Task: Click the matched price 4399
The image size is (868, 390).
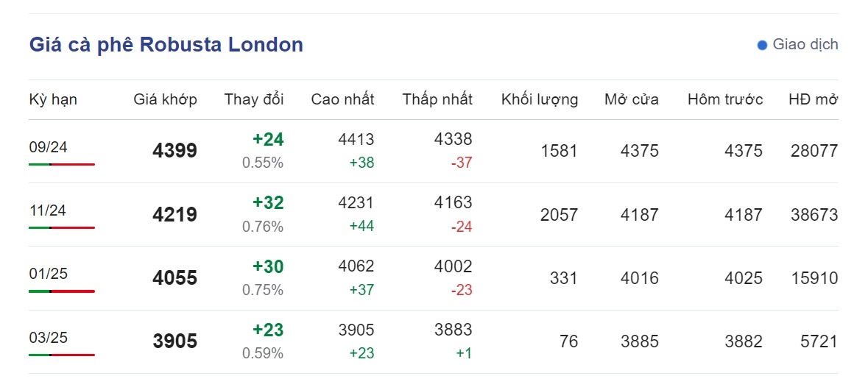Action: (x=174, y=150)
